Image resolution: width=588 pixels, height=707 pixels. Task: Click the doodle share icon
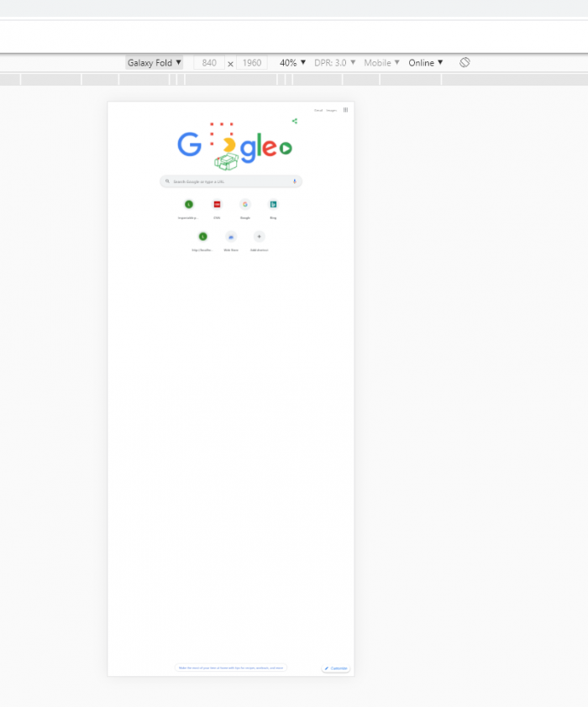click(295, 121)
